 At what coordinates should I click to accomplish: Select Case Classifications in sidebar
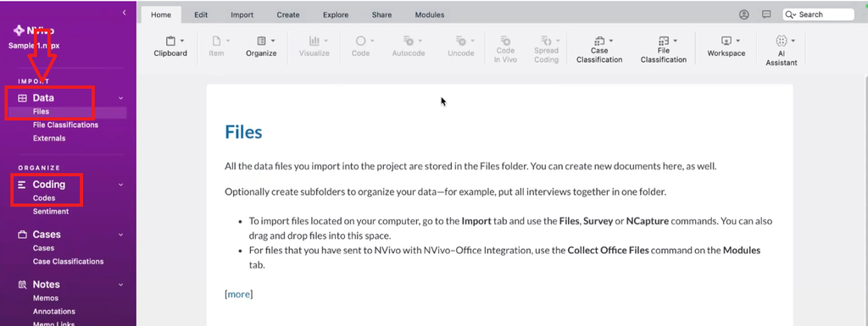[x=68, y=262]
